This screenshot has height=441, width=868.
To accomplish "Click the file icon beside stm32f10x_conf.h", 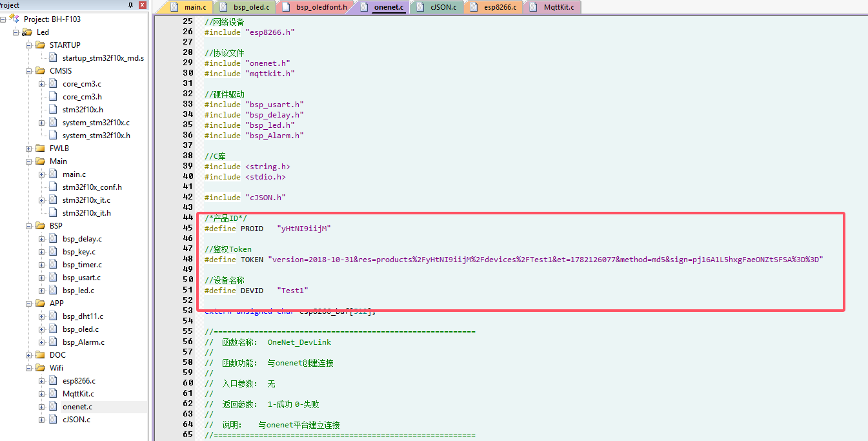I will click(x=53, y=187).
